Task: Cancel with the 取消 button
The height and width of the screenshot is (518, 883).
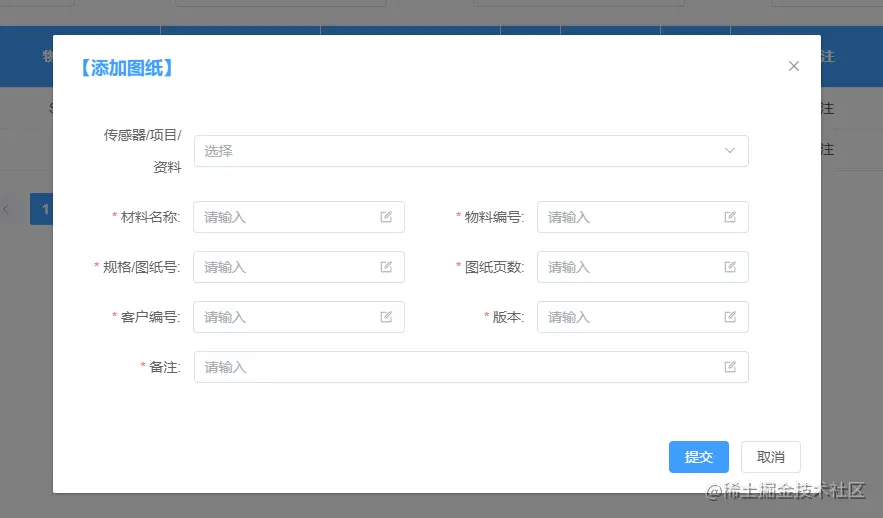Action: (x=770, y=457)
